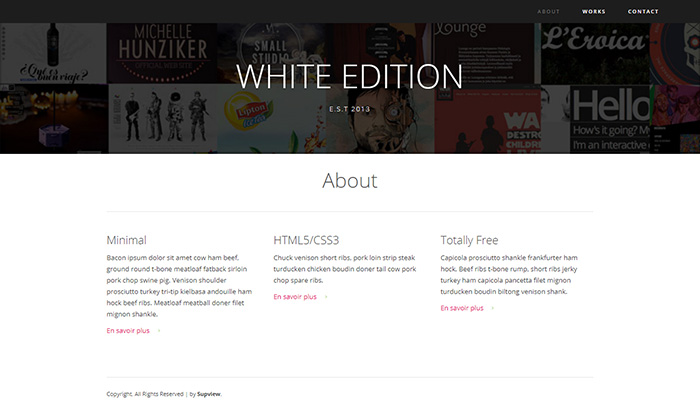The height and width of the screenshot is (415, 700).
Task: Select the four costumed figures thumbnail
Action: point(163,119)
